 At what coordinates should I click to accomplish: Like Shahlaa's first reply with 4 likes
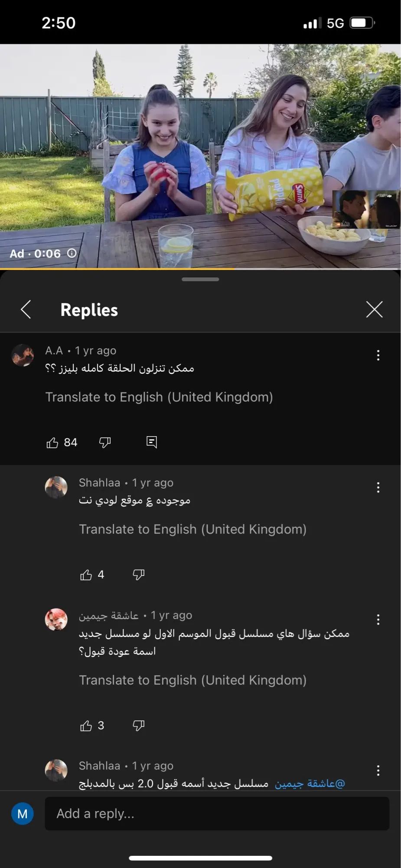[x=86, y=575]
